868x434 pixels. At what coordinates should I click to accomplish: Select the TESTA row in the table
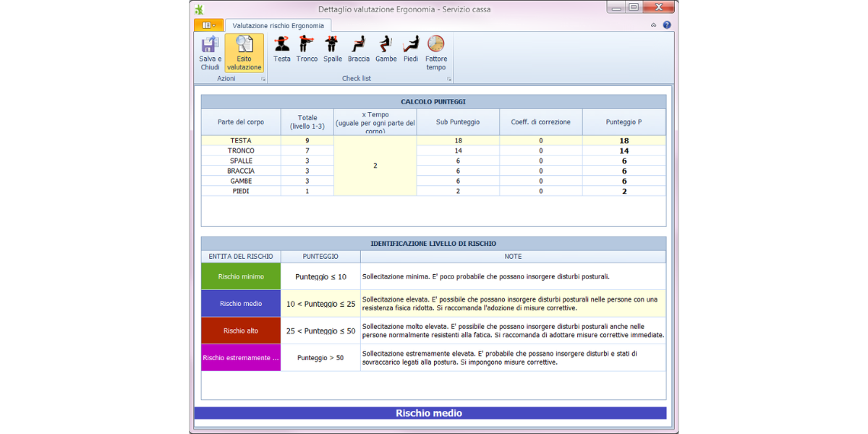coord(241,140)
